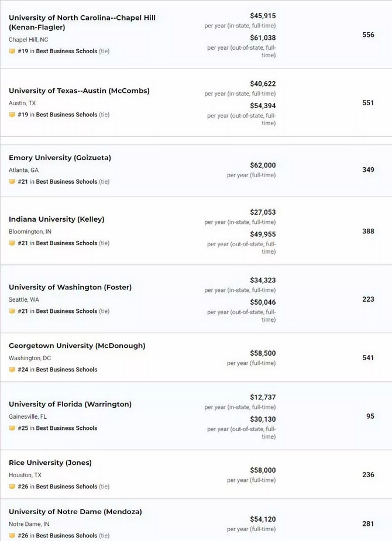Open University of North Carolina--Chapel Hill school page
The height and width of the screenshot is (541, 392).
[x=82, y=22]
